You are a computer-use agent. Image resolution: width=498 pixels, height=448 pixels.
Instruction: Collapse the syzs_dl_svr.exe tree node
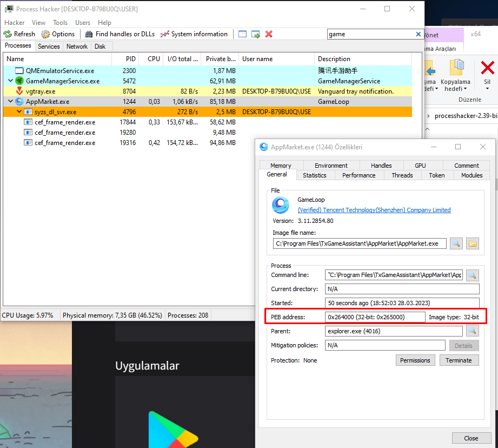click(x=19, y=111)
